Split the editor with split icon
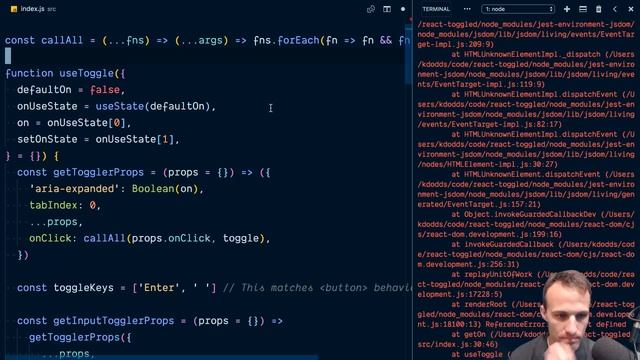This screenshot has height=360, width=640. pyautogui.click(x=387, y=9)
